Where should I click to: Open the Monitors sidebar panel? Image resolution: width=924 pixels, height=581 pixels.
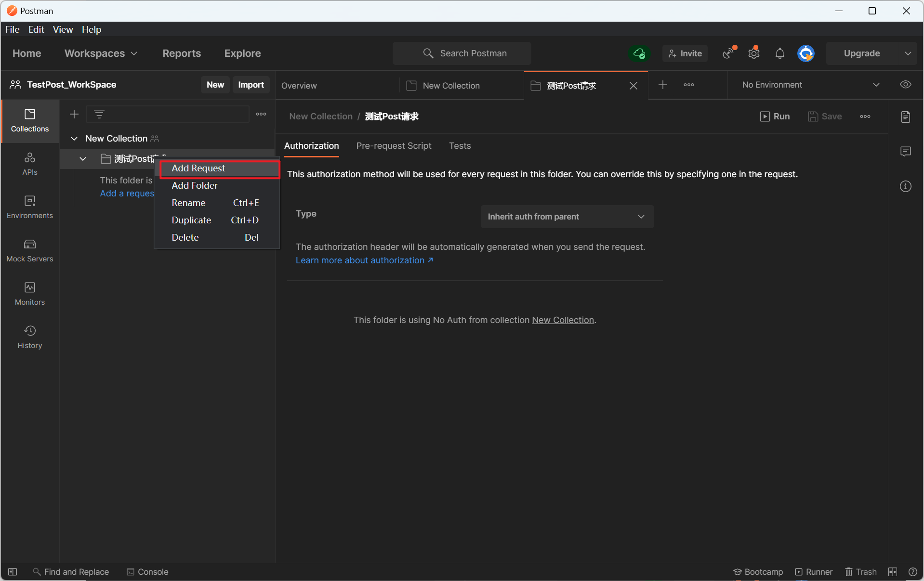30,294
